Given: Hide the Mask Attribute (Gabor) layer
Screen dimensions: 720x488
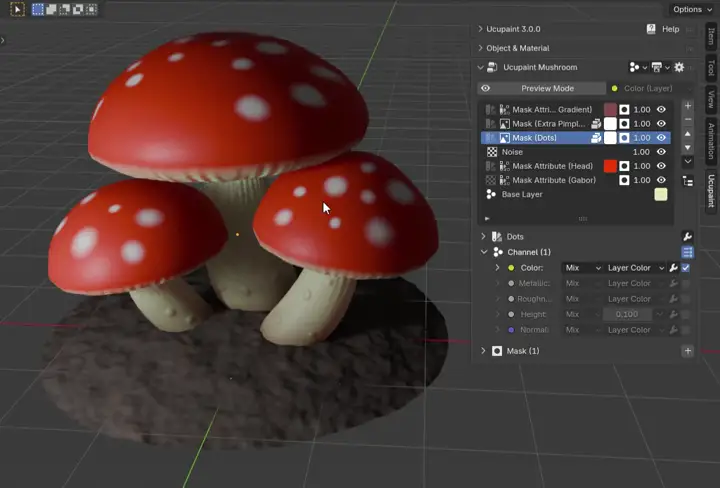Looking at the screenshot, I should click(661, 180).
